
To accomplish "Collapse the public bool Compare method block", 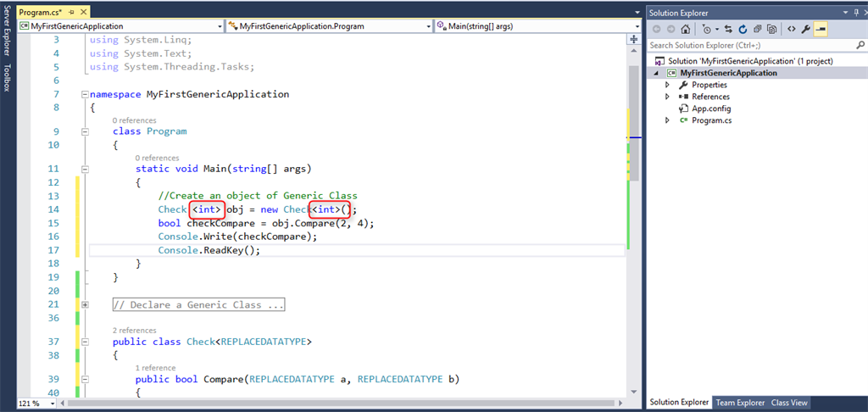I will (x=85, y=380).
